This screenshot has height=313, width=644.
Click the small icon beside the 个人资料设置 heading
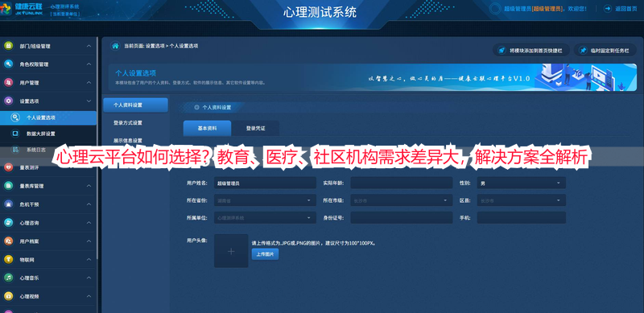coord(196,107)
